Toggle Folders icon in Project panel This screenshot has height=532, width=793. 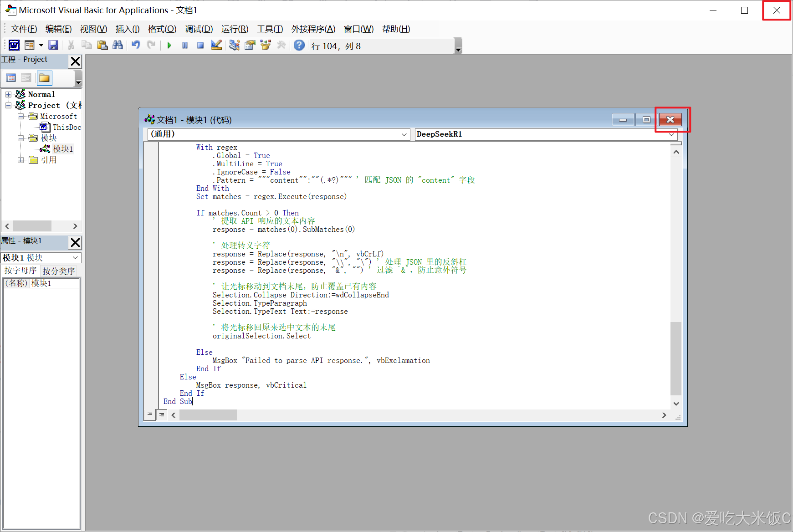45,78
